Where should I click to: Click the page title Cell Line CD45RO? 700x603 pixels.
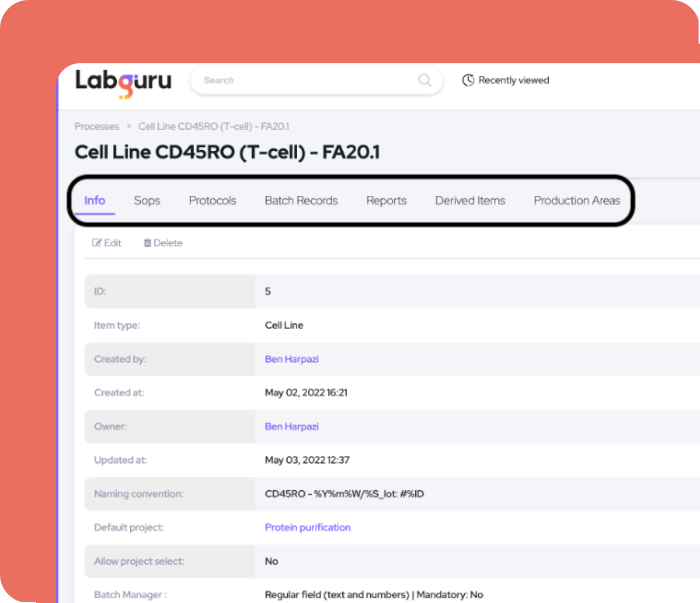point(227,152)
